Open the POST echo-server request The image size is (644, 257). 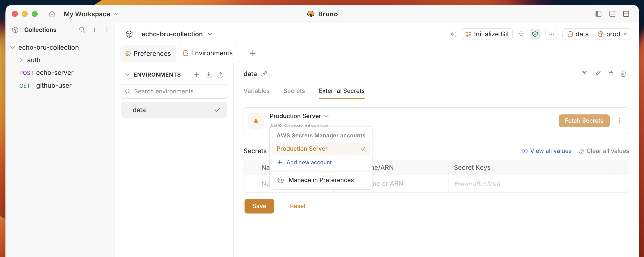pyautogui.click(x=46, y=73)
